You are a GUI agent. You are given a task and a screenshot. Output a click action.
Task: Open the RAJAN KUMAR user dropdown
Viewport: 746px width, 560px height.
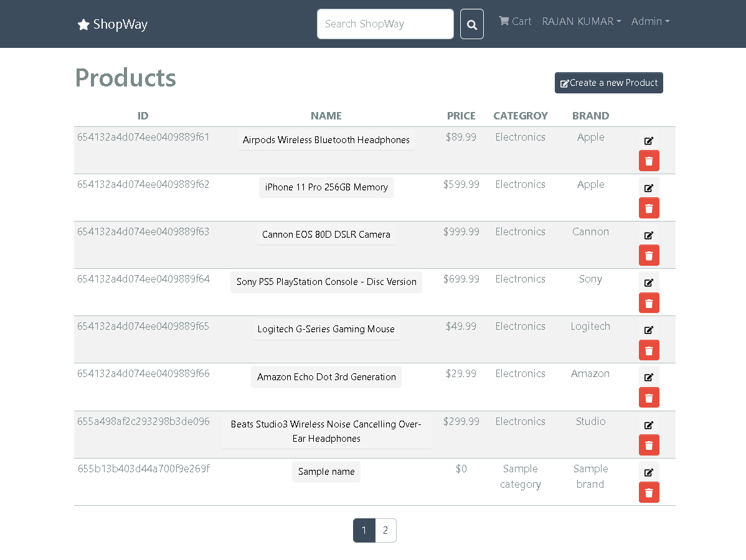click(x=582, y=21)
